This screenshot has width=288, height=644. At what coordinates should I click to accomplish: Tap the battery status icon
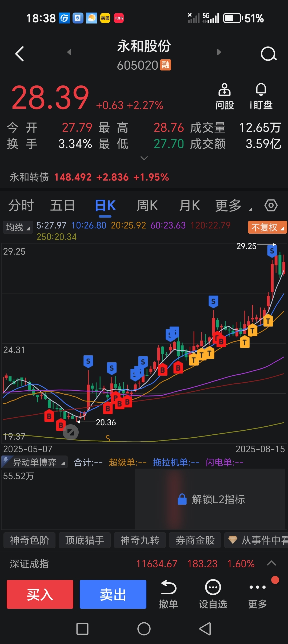[233, 18]
